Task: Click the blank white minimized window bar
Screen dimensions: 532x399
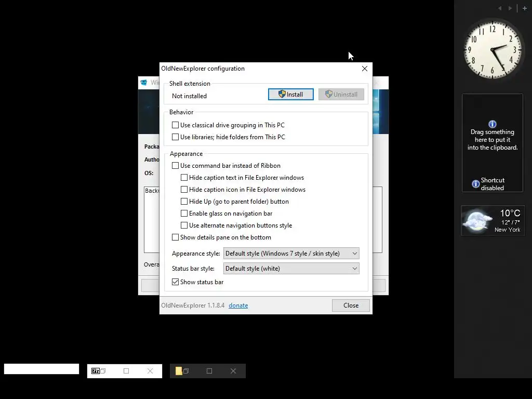Action: [x=42, y=369]
